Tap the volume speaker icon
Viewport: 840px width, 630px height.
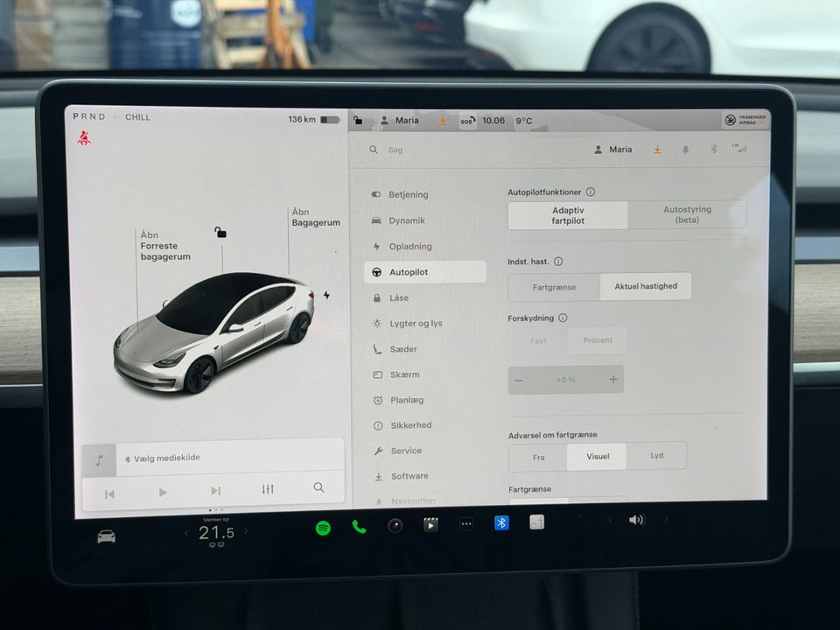pyautogui.click(x=636, y=520)
